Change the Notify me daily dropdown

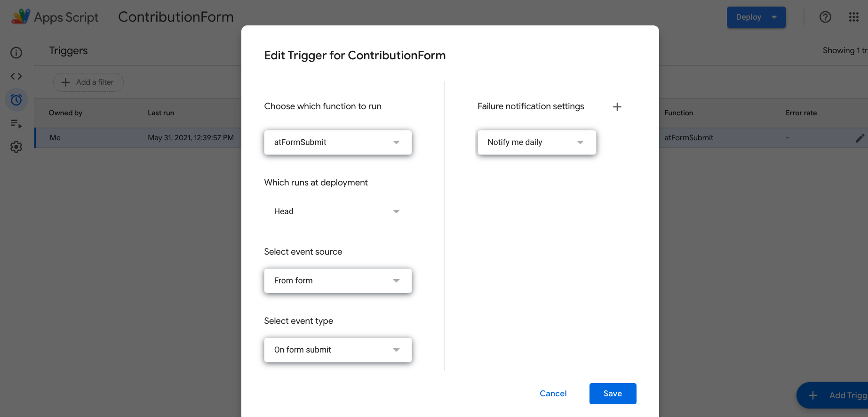(x=536, y=142)
